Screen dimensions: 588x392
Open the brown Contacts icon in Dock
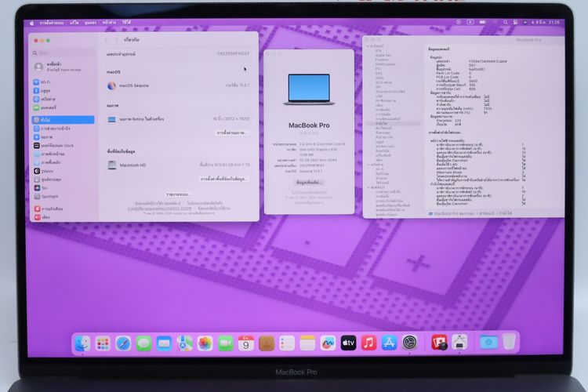point(267,343)
